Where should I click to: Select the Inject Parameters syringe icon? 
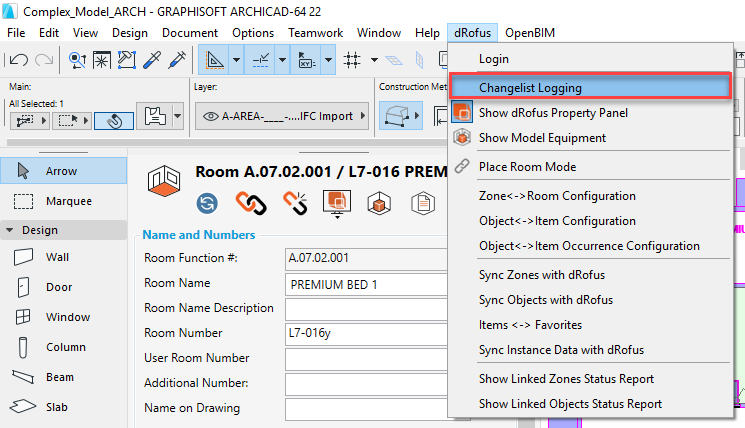point(178,60)
